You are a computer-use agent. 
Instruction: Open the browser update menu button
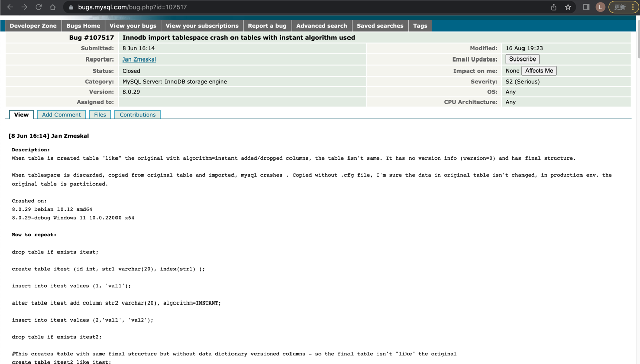(624, 7)
